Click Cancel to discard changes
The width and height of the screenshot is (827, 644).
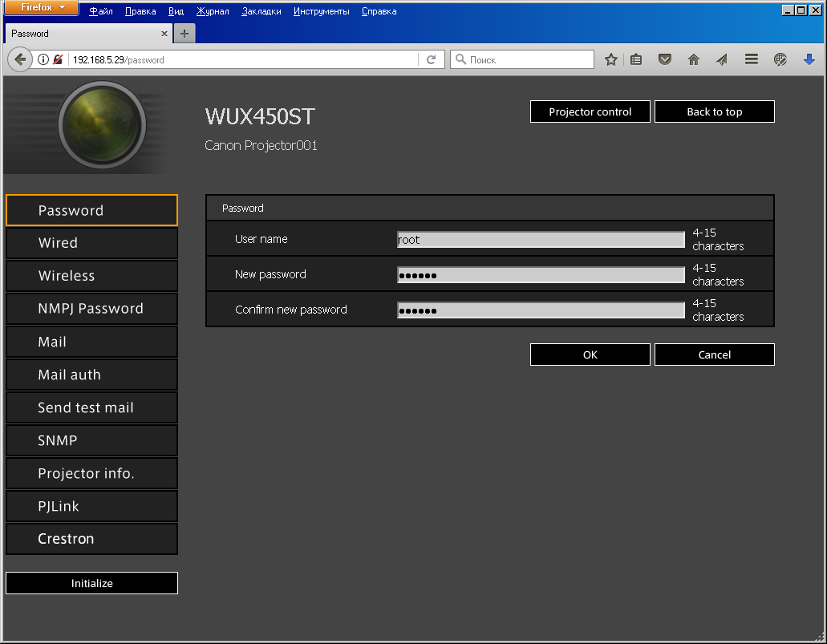714,354
